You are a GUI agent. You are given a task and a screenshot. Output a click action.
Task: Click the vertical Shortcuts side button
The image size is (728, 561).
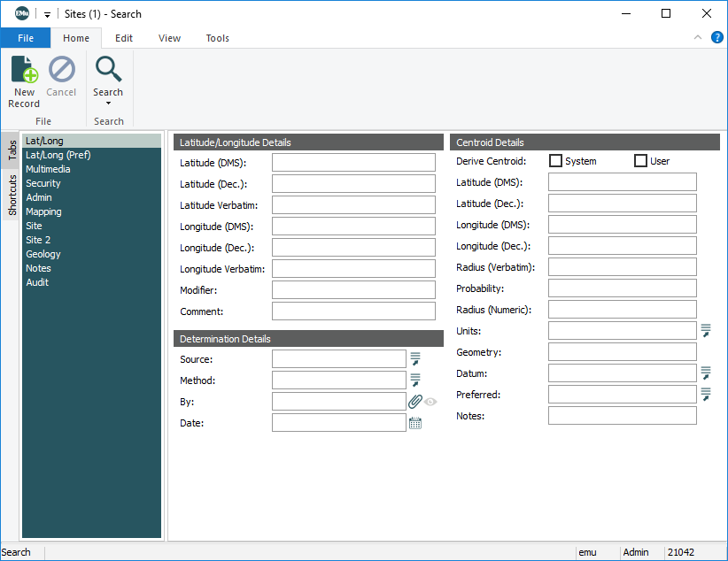12,195
